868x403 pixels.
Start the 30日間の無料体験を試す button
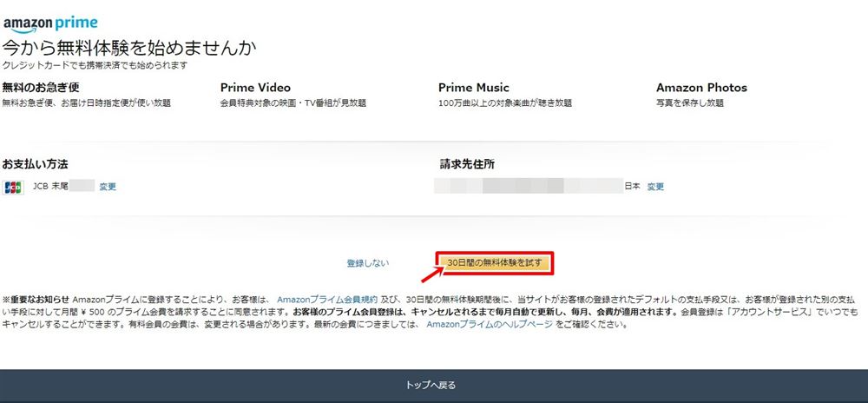pos(495,263)
